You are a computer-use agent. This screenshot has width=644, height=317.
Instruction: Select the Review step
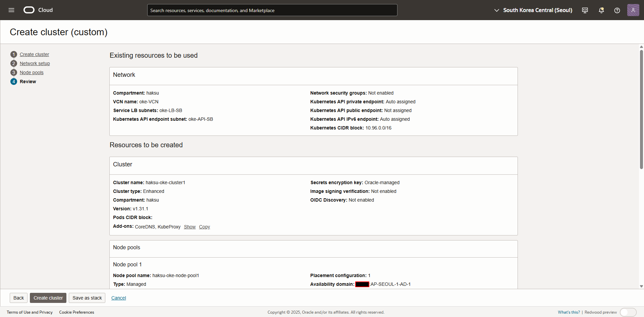[28, 82]
